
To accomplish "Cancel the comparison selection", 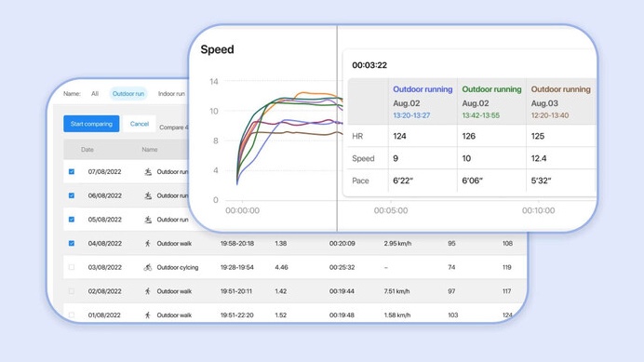I will tap(140, 124).
